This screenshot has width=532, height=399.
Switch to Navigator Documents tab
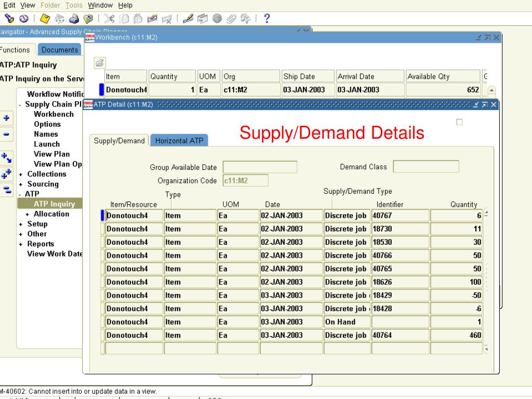[60, 50]
